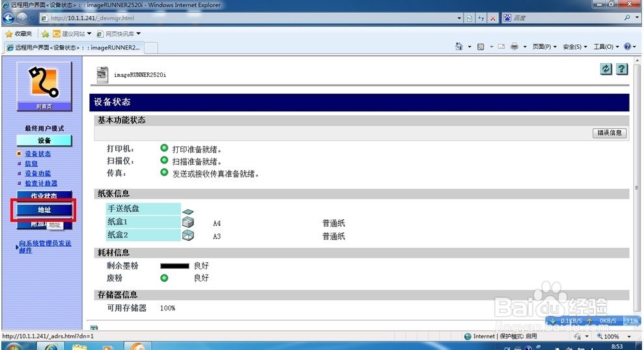Toggle the Compatibility View icon

click(x=469, y=18)
